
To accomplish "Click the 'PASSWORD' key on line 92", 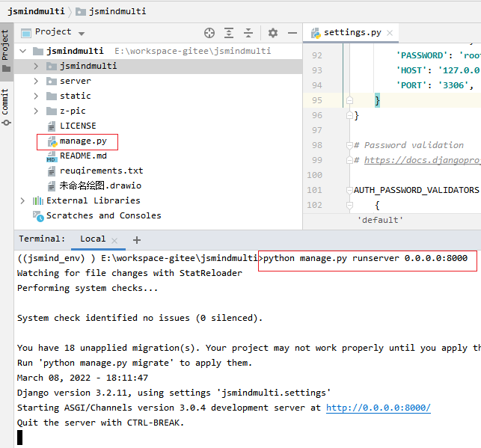I will point(422,55).
